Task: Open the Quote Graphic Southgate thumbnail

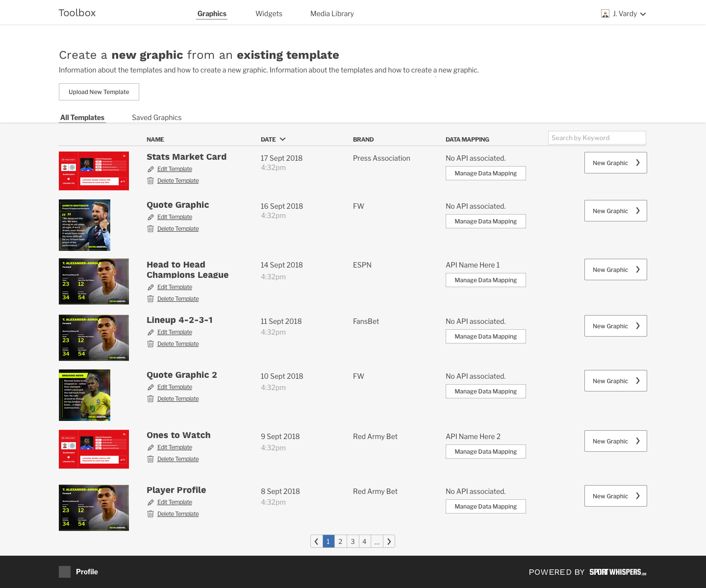Action: [84, 225]
